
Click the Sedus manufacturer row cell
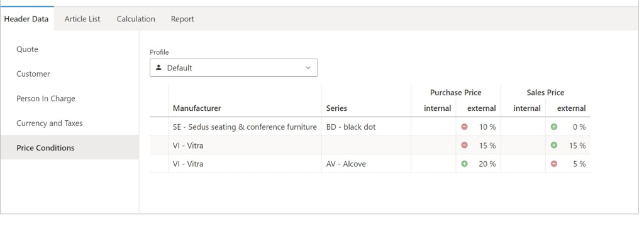click(x=245, y=127)
